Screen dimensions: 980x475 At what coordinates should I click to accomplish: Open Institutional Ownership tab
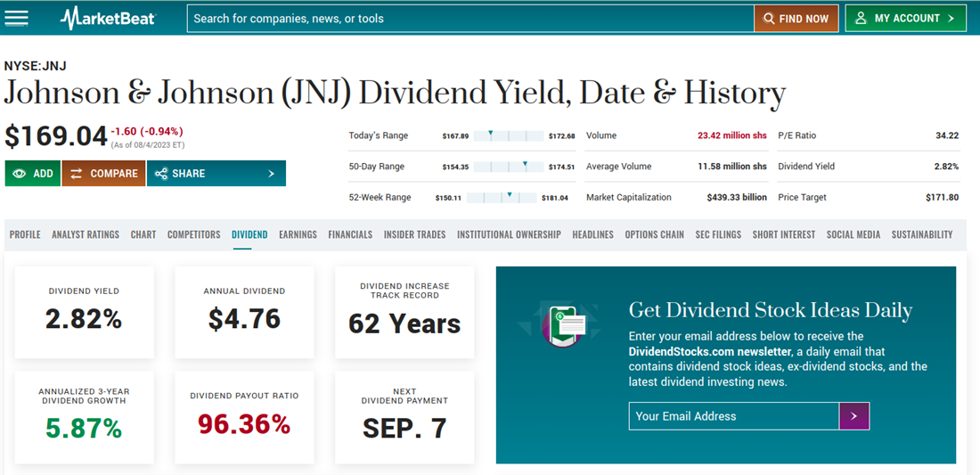tap(509, 234)
